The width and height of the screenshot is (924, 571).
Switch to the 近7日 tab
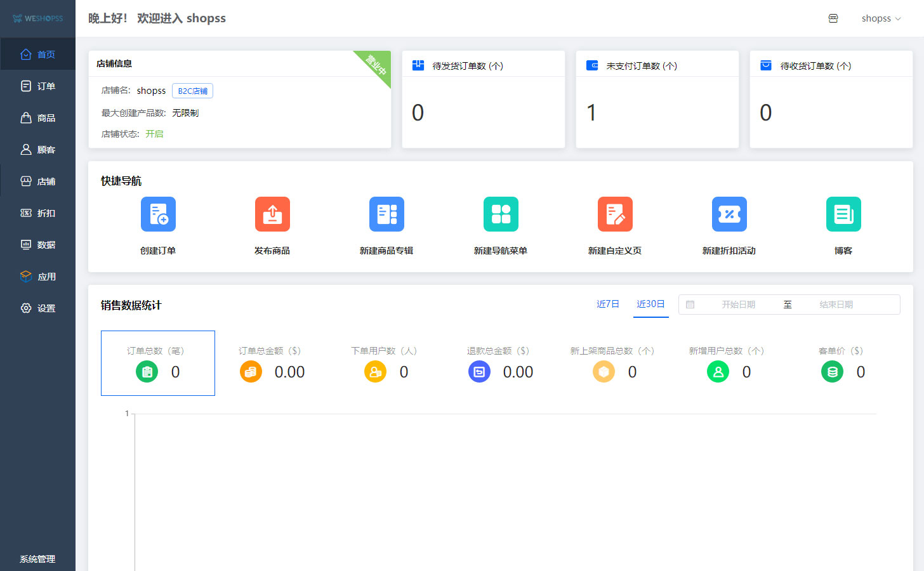[607, 305]
